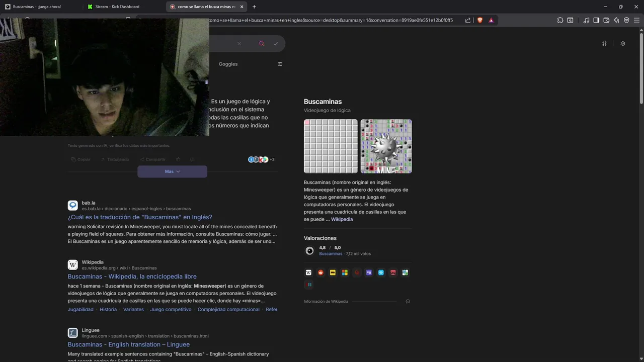The height and width of the screenshot is (362, 644).
Task: Select the Goggles tab
Action: [x=228, y=64]
